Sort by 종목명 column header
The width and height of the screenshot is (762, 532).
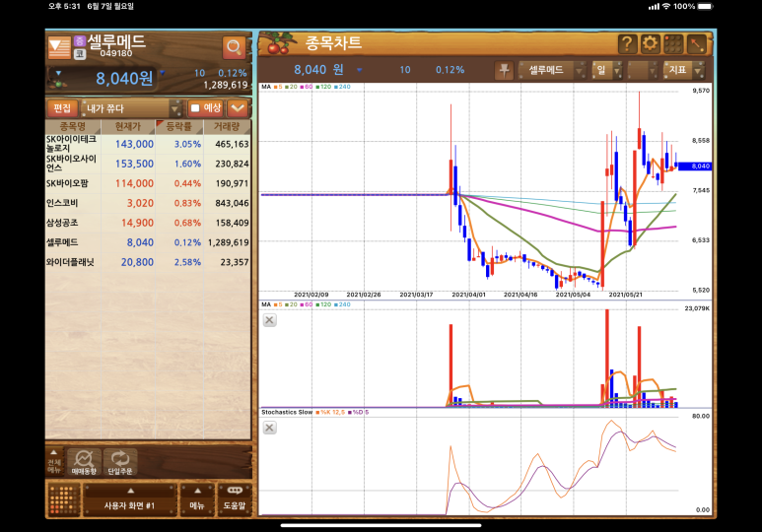click(73, 127)
